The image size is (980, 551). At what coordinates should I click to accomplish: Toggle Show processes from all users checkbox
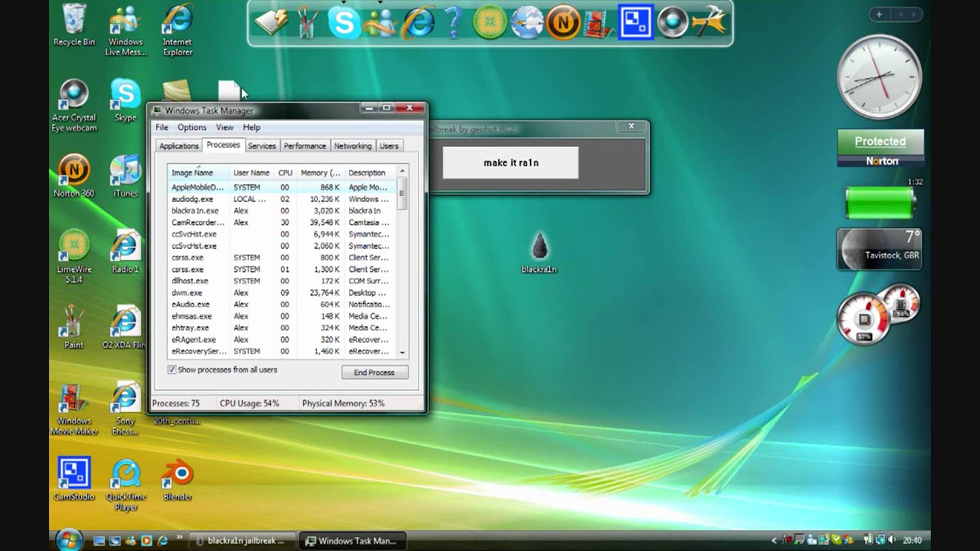[x=171, y=370]
